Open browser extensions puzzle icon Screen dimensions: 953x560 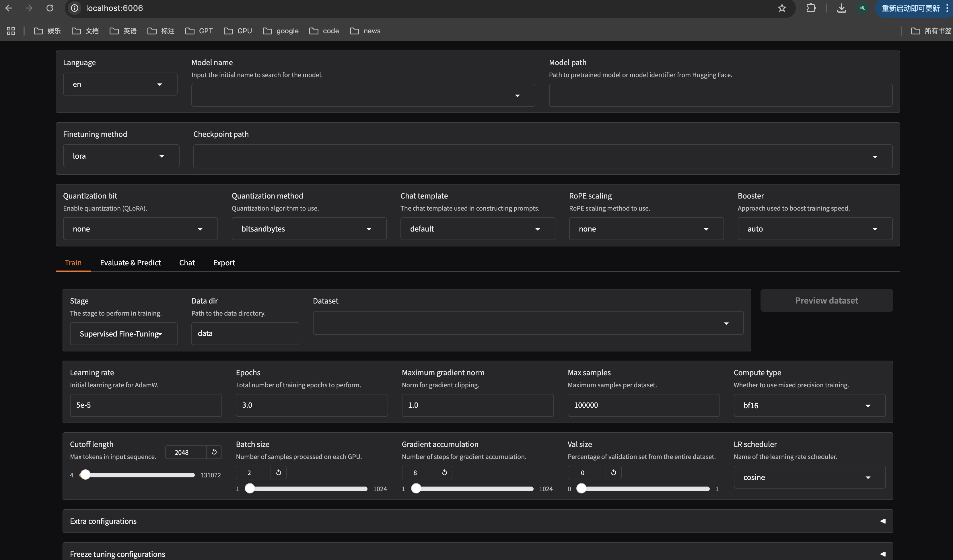tap(810, 8)
